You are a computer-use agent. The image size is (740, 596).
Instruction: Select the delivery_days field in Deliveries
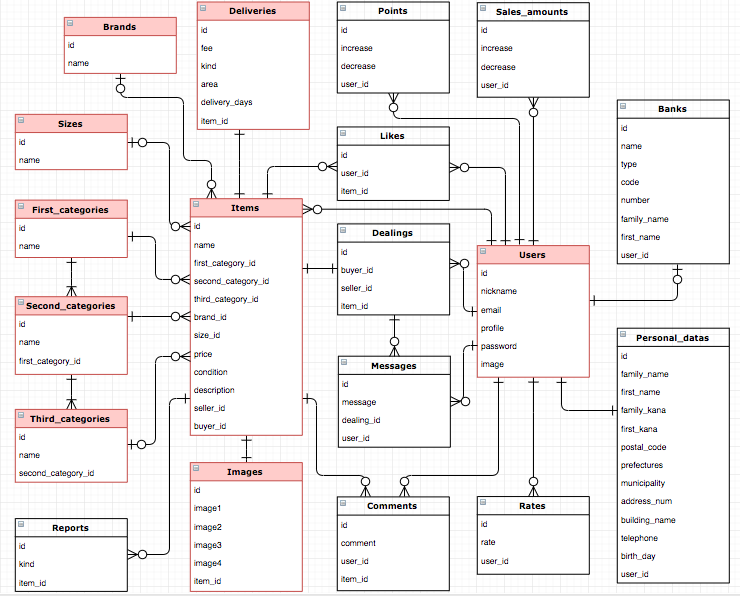click(x=226, y=102)
